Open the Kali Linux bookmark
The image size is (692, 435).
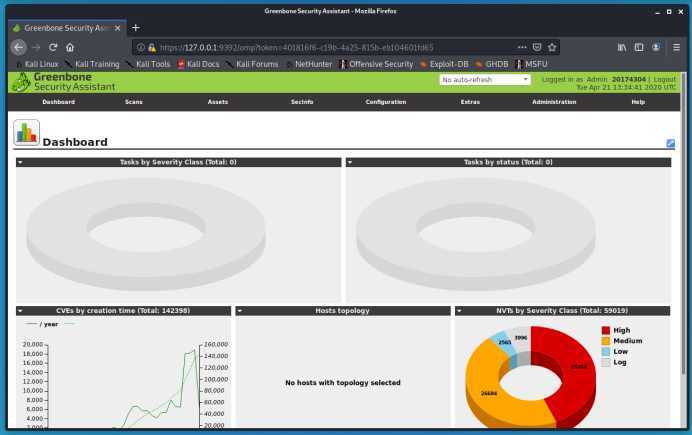37,64
